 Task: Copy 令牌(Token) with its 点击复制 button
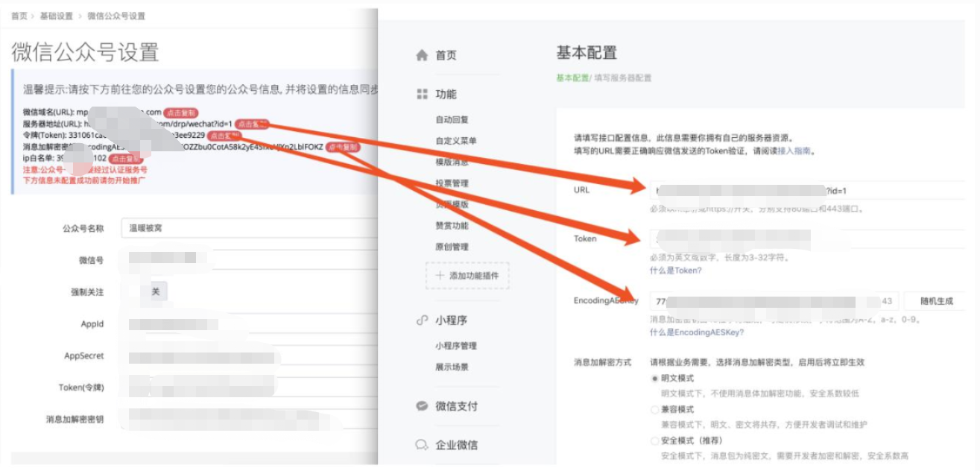(224, 136)
